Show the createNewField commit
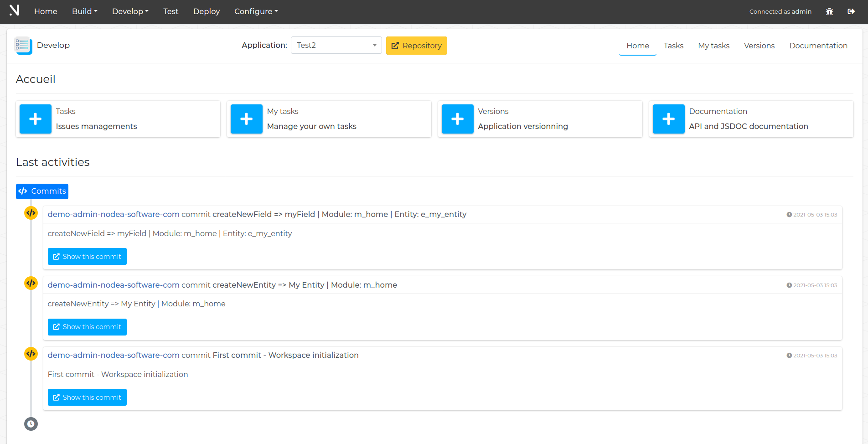 coord(87,257)
